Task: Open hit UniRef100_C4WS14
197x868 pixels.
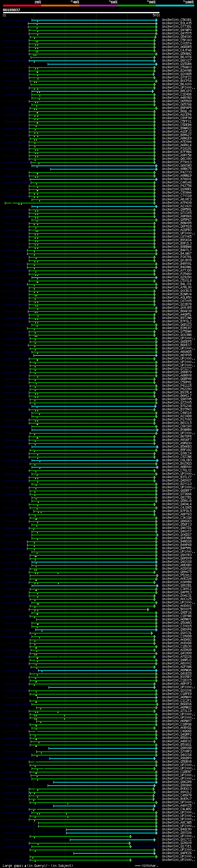Action: point(177,413)
